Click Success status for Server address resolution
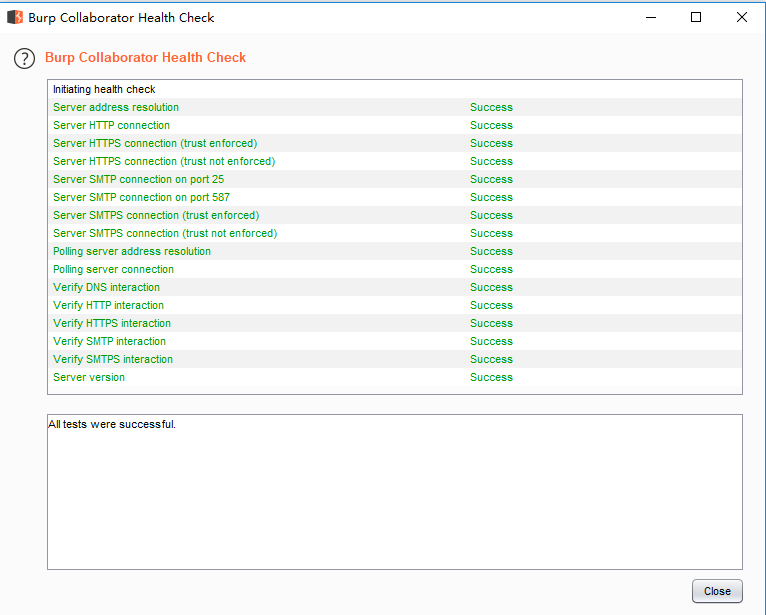This screenshot has height=615, width=766. coord(491,107)
